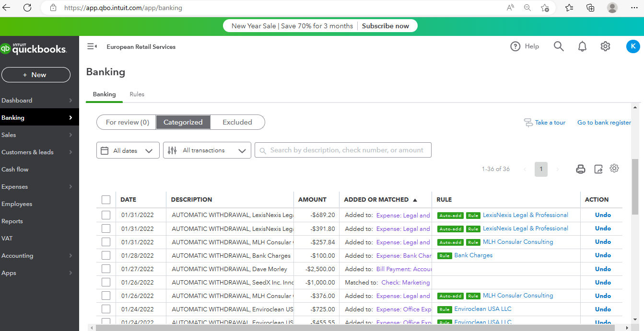This screenshot has width=644, height=331.
Task: Click the site lock icon in address bar
Action: [x=53, y=8]
